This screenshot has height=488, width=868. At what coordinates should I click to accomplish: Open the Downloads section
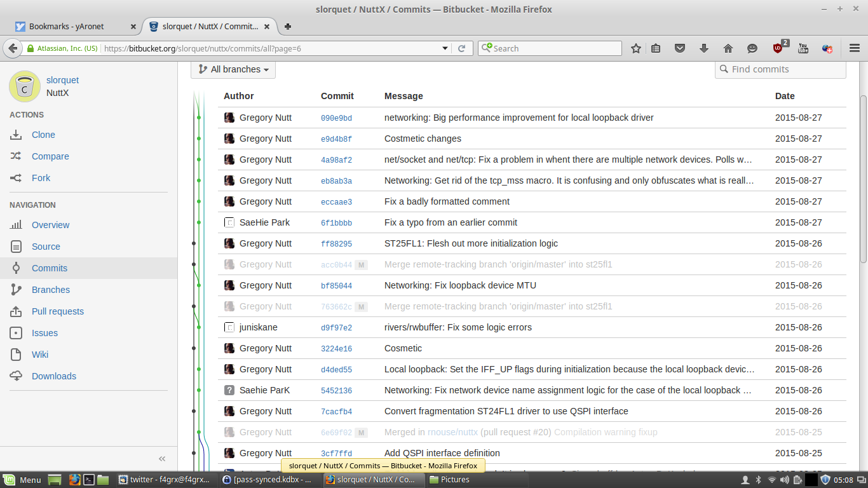pyautogui.click(x=53, y=376)
